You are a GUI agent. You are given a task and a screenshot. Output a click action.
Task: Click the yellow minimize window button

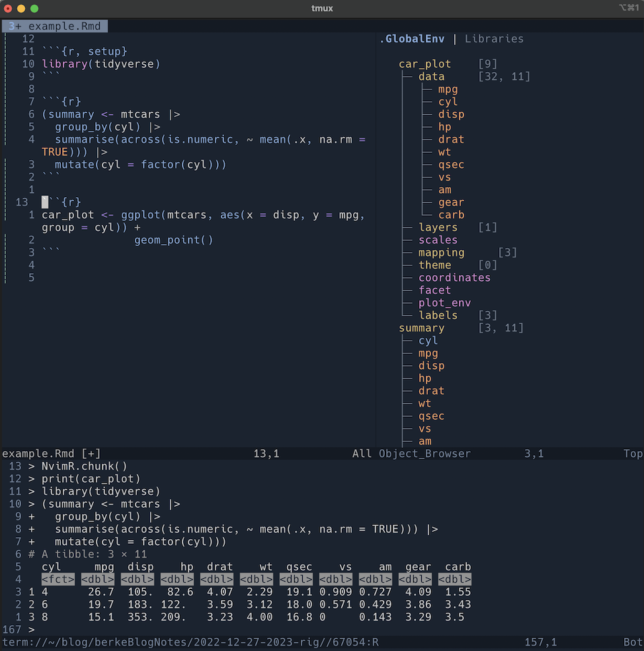(21, 9)
